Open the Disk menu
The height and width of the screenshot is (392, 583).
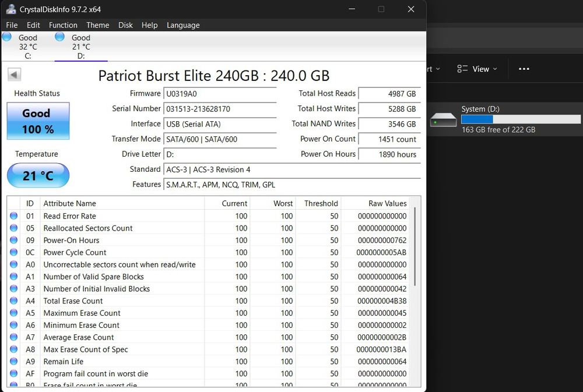(x=125, y=25)
